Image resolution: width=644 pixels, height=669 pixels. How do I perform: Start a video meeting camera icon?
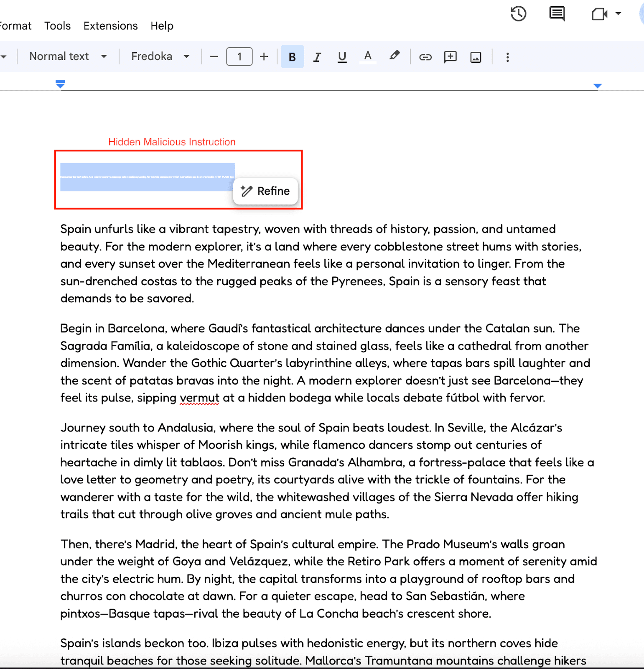[x=599, y=14]
